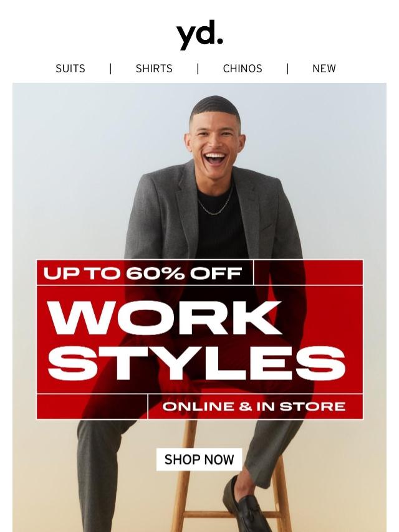The width and height of the screenshot is (399, 532).
Task: Click the silver chain necklace
Action: [x=215, y=203]
